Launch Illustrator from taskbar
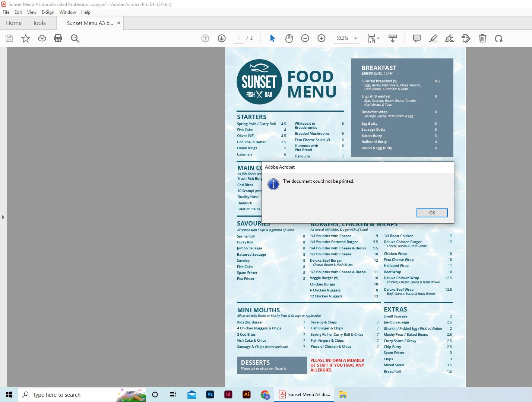The width and height of the screenshot is (532, 402). [x=246, y=395]
